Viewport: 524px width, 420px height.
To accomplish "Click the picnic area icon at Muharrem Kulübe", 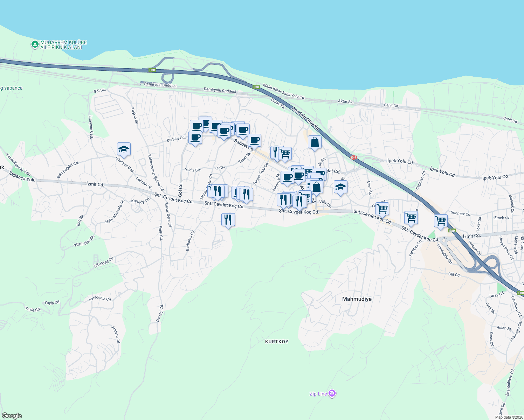I will 35,44.
